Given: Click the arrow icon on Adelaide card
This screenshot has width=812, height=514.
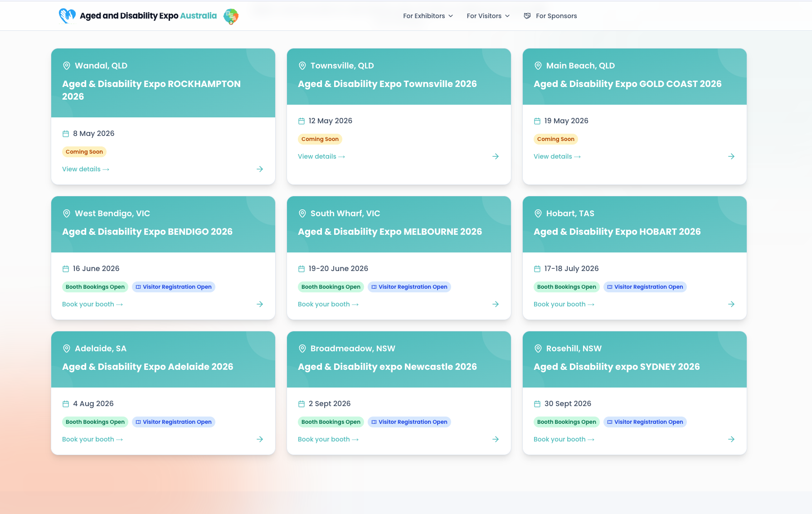Looking at the screenshot, I should (260, 439).
